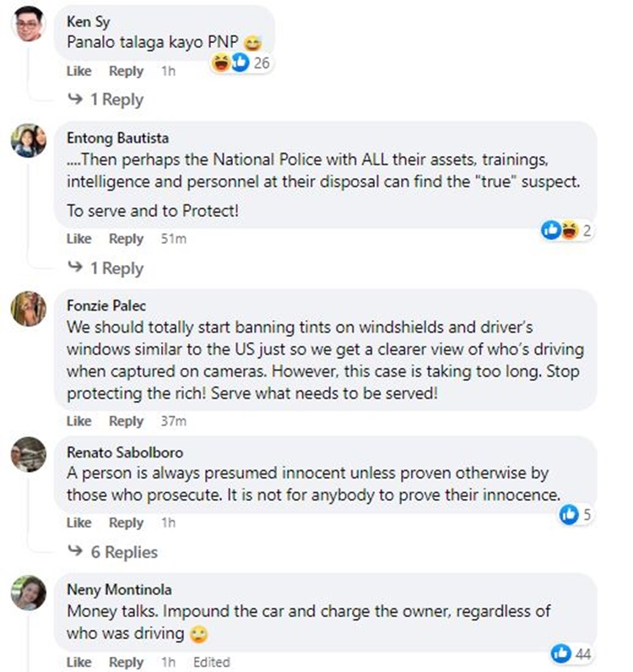Open Renato Sabolboro's avatar image
Screen dimensions: 633x672
[x=29, y=455]
